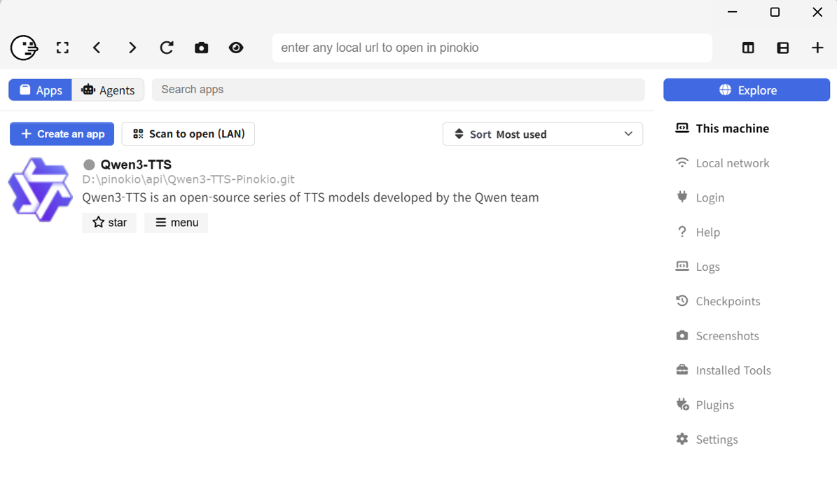Focus the local URL address bar
Viewport: 837px width, 504px height.
pos(492,48)
